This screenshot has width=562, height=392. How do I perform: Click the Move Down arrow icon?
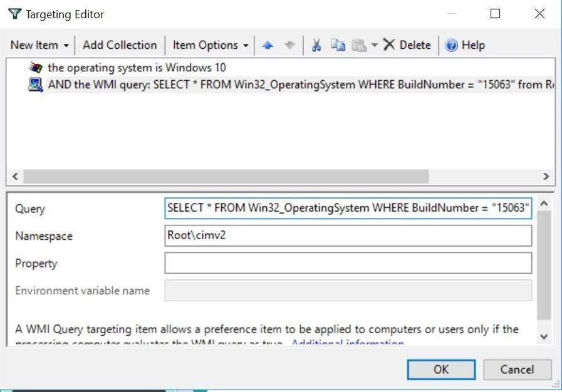point(289,45)
